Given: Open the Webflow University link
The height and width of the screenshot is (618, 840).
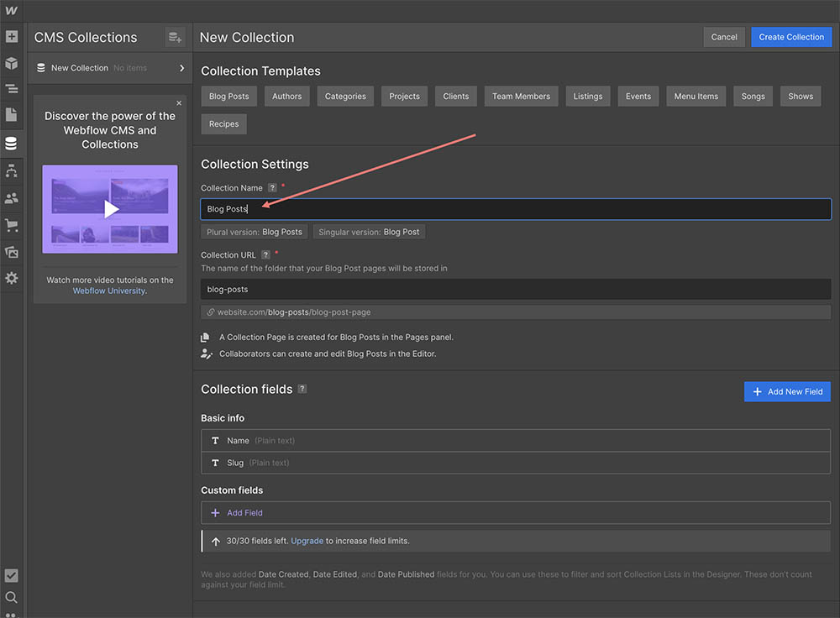Looking at the screenshot, I should 108,291.
